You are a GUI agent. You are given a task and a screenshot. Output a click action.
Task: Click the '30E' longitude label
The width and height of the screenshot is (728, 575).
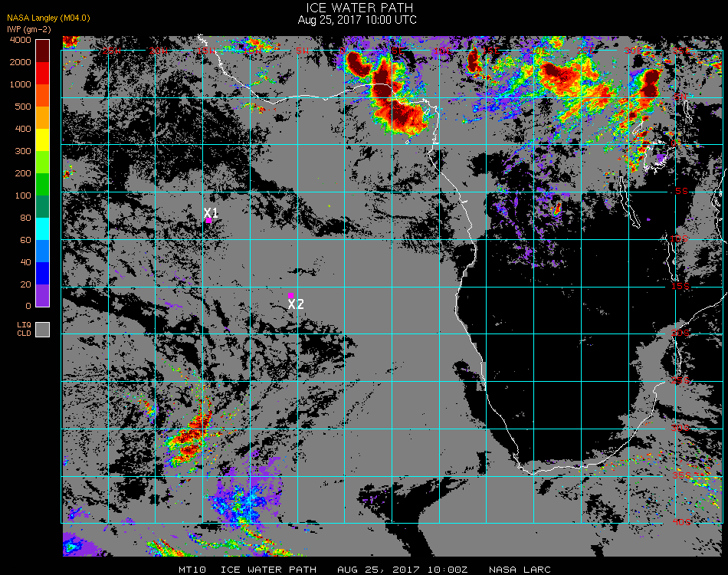tap(633, 51)
